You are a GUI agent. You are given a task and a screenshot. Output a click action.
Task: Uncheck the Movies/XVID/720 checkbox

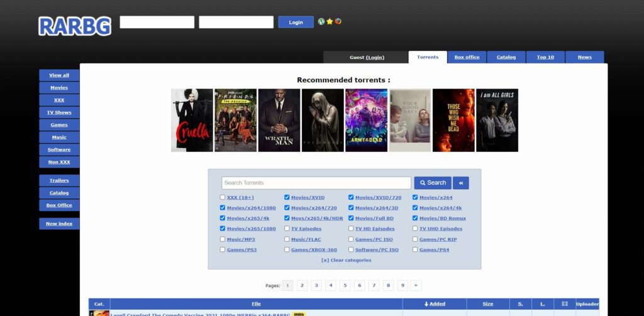tap(351, 197)
